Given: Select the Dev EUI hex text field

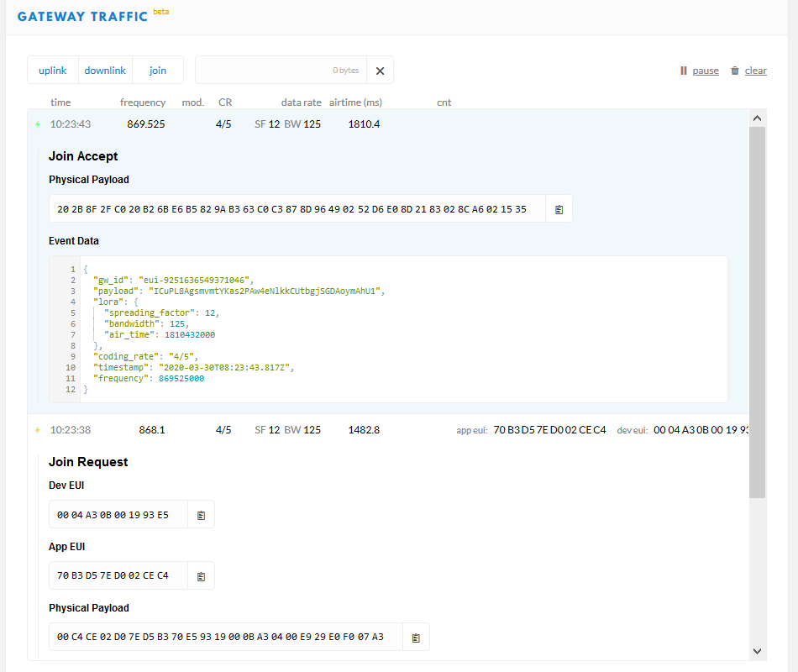Looking at the screenshot, I should [118, 515].
